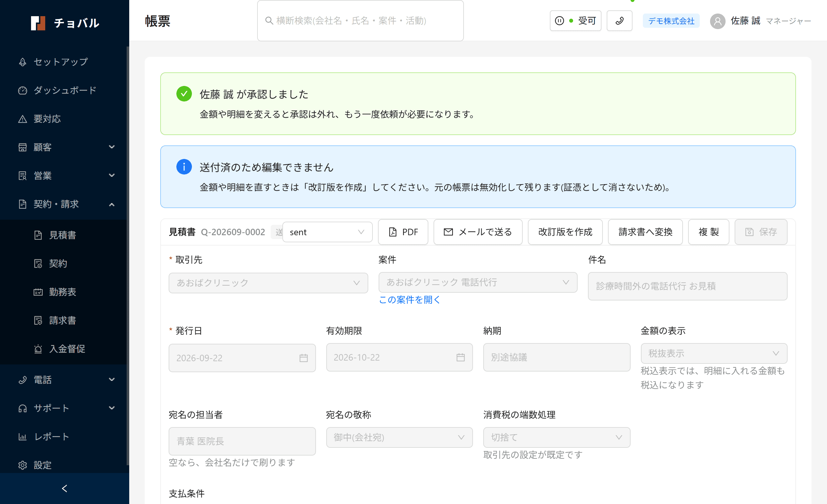Go to 要対応 in the sidebar
Image resolution: width=827 pixels, height=504 pixels.
(x=64, y=119)
